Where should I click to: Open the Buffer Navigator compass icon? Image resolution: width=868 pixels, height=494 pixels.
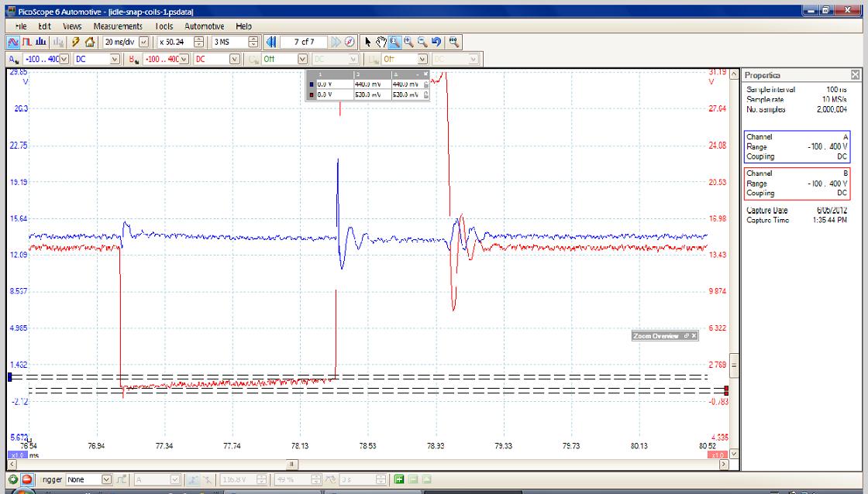(x=350, y=42)
